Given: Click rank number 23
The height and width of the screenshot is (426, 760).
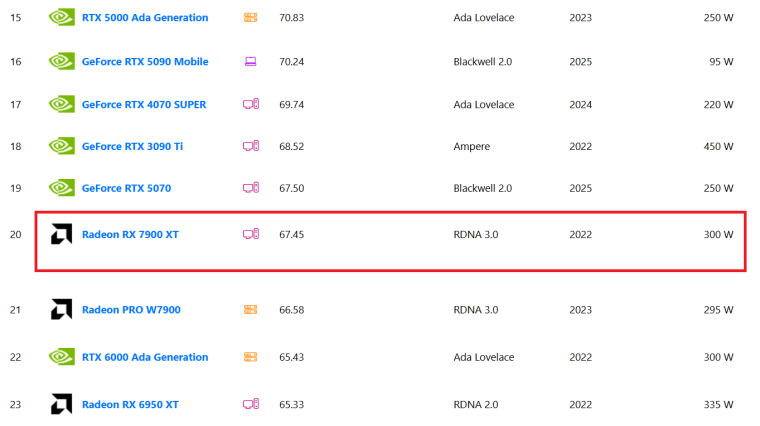Looking at the screenshot, I should tap(16, 405).
